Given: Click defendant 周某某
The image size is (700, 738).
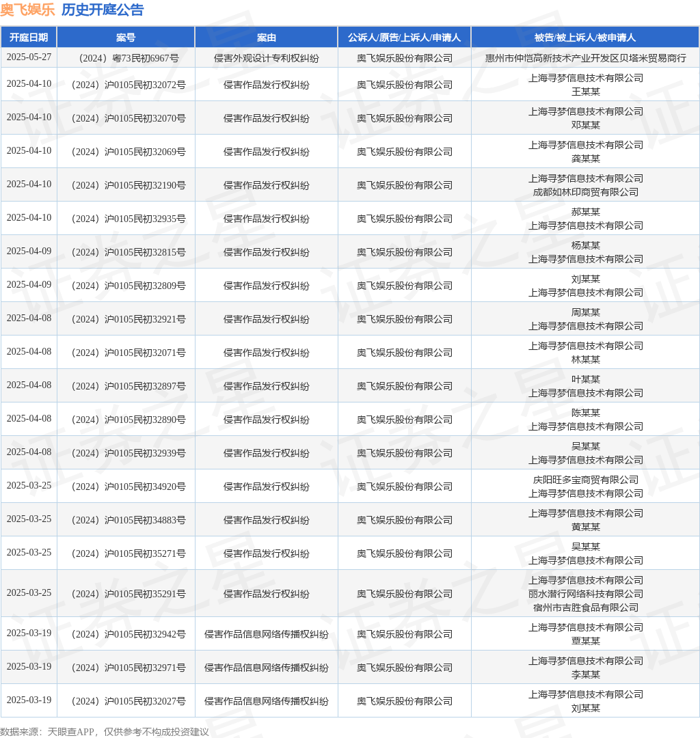Looking at the screenshot, I should (586, 312).
